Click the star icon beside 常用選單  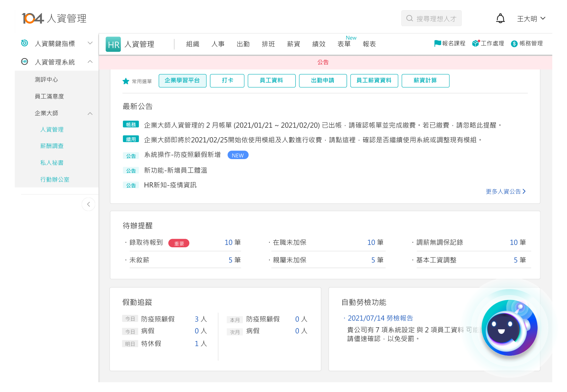126,81
